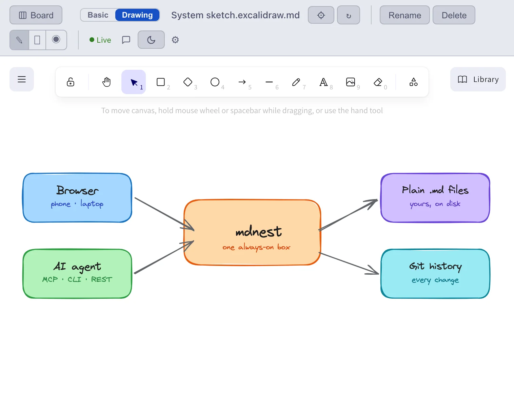Select the Diamond tool
Image resolution: width=514 pixels, height=420 pixels.
[x=188, y=82]
